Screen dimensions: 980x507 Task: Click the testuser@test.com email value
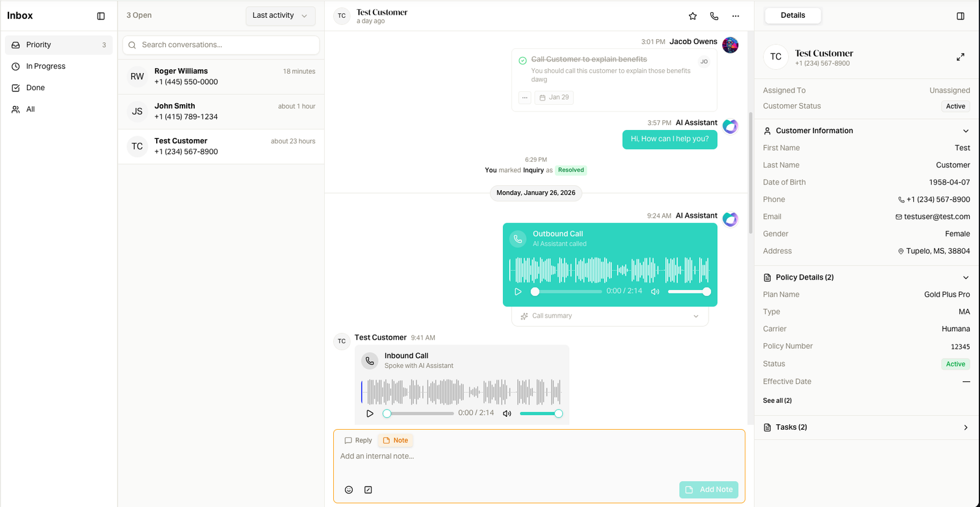point(937,217)
